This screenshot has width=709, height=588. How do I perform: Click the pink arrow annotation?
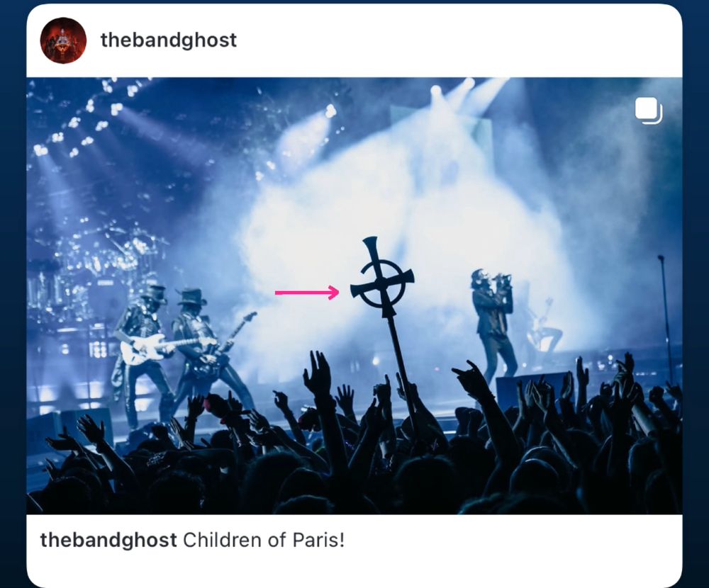[307, 293]
